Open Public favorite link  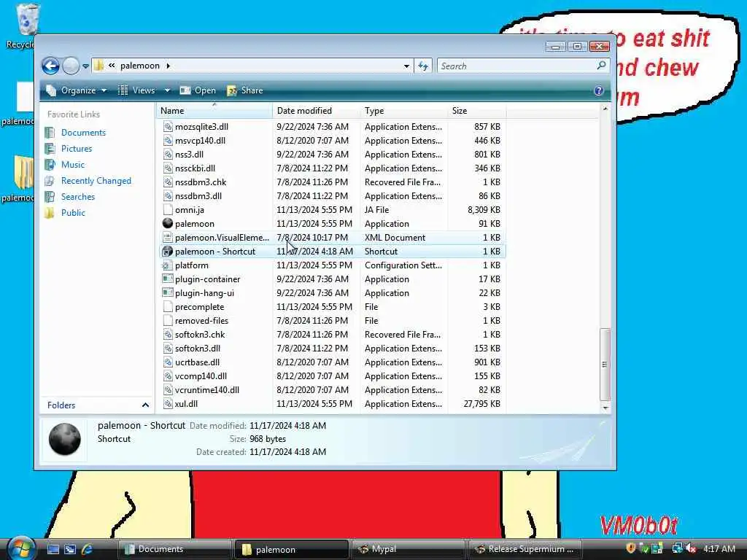pyautogui.click(x=73, y=213)
